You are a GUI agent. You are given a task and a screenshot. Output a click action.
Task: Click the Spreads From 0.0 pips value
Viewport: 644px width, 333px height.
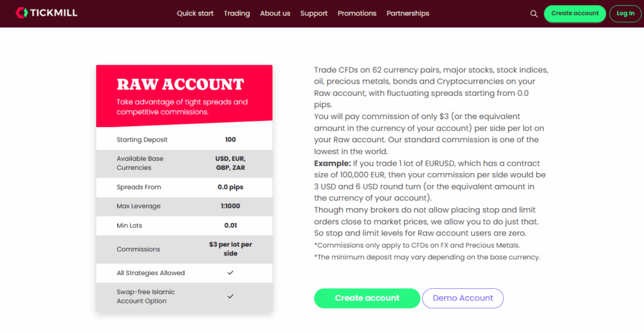230,187
